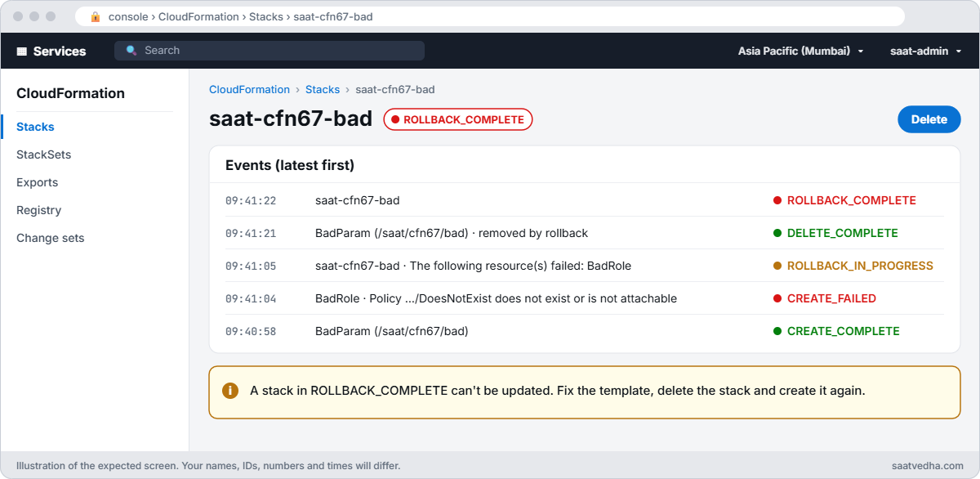Viewport: 980px width, 479px height.
Task: Click timestamp 09:41:05
Action: pos(251,266)
